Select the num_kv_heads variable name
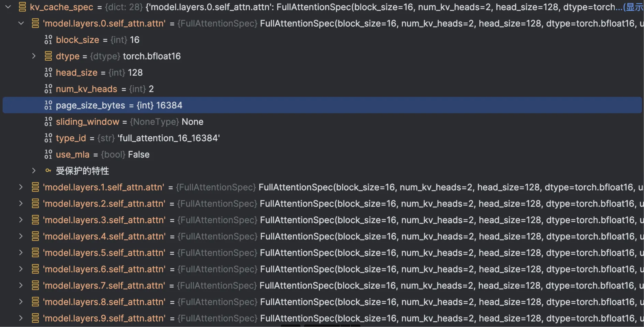The height and width of the screenshot is (327, 644). click(x=87, y=89)
